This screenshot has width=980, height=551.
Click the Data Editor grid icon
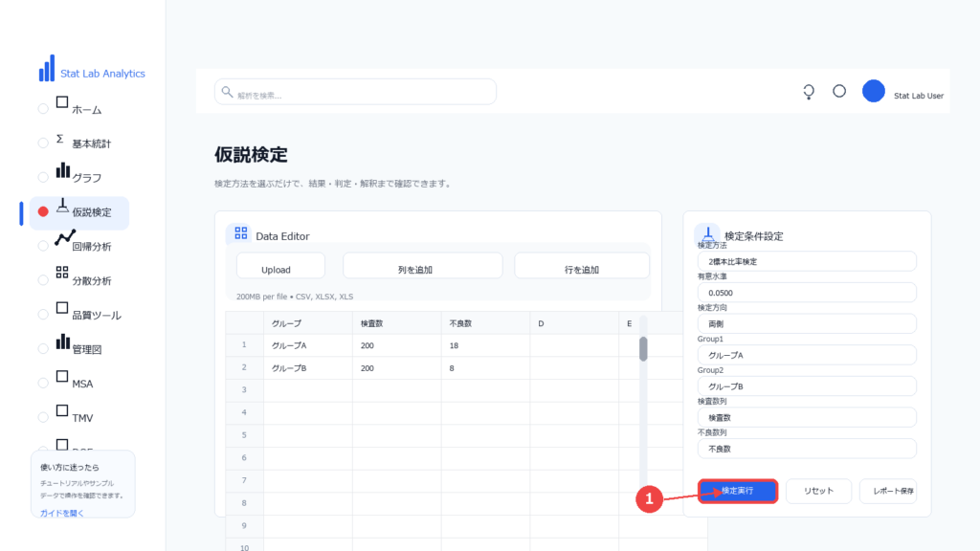point(240,233)
